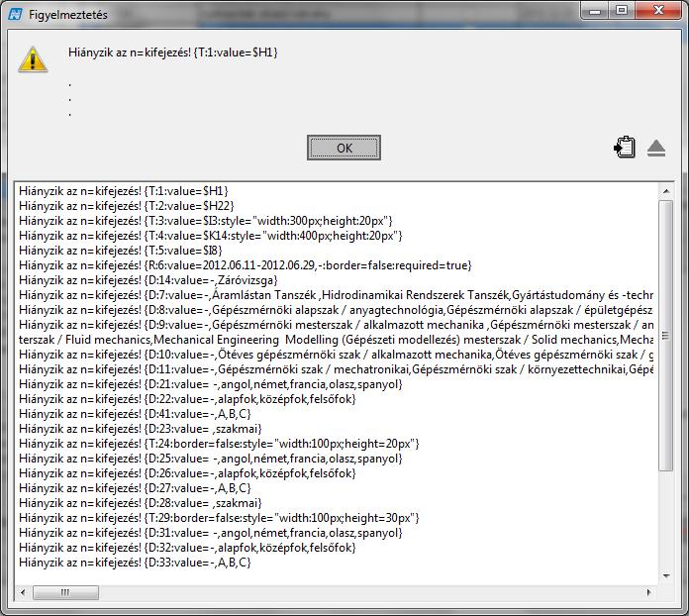Select the D:32 alapfok,középfok,felsőfok line
This screenshot has width=689, height=616.
click(x=187, y=548)
